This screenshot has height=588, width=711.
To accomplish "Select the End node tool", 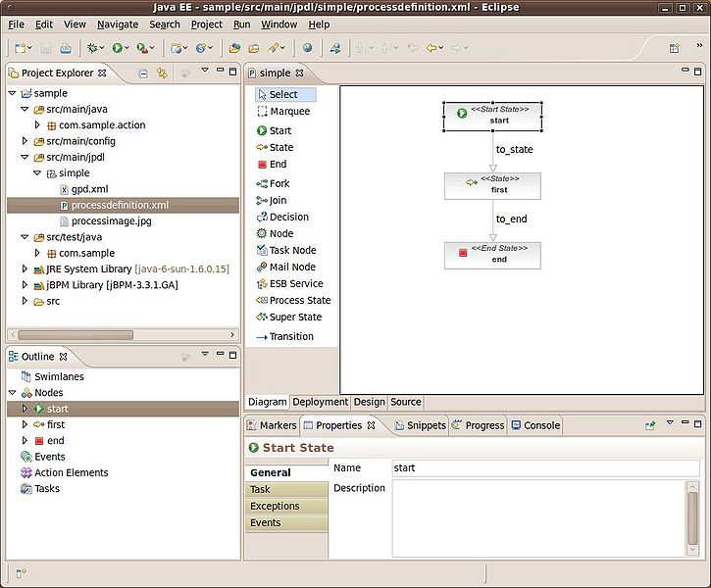I will click(x=272, y=165).
